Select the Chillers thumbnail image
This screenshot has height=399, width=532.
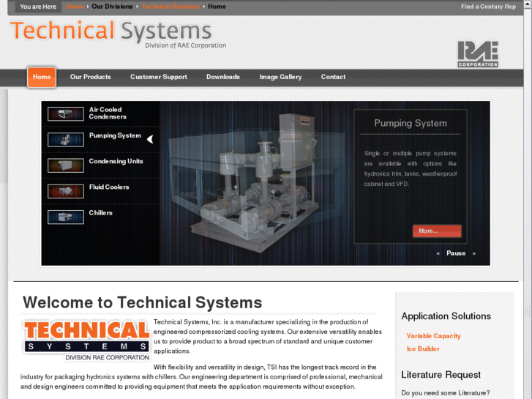[66, 217]
